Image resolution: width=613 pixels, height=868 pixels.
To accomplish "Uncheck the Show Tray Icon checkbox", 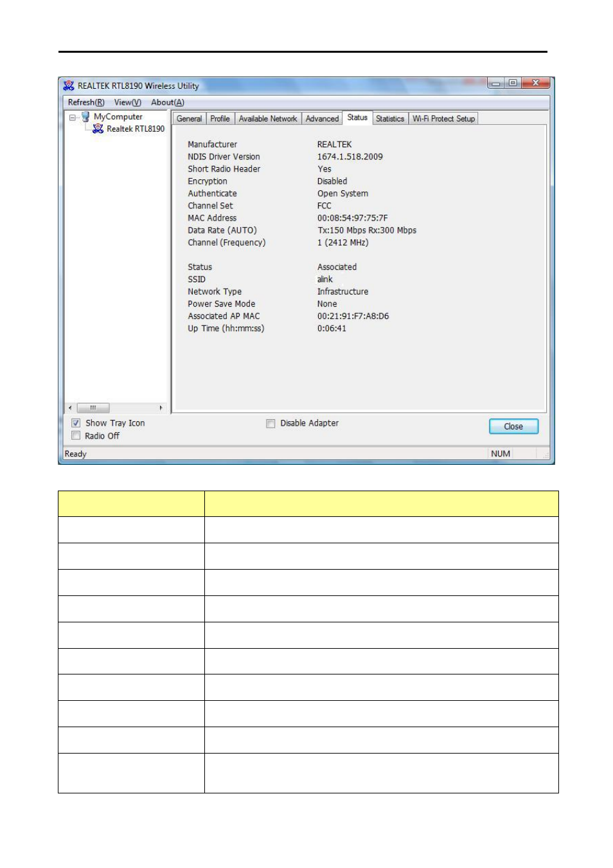I will (x=76, y=423).
